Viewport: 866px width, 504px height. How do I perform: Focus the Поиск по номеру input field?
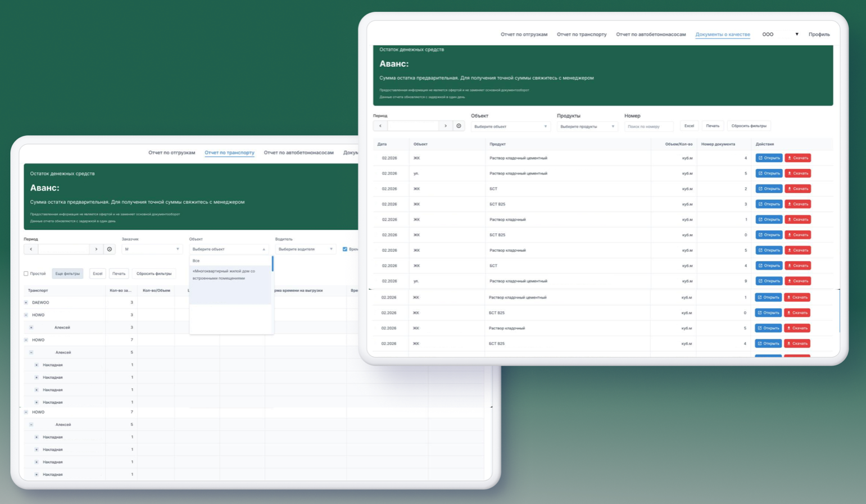(649, 126)
